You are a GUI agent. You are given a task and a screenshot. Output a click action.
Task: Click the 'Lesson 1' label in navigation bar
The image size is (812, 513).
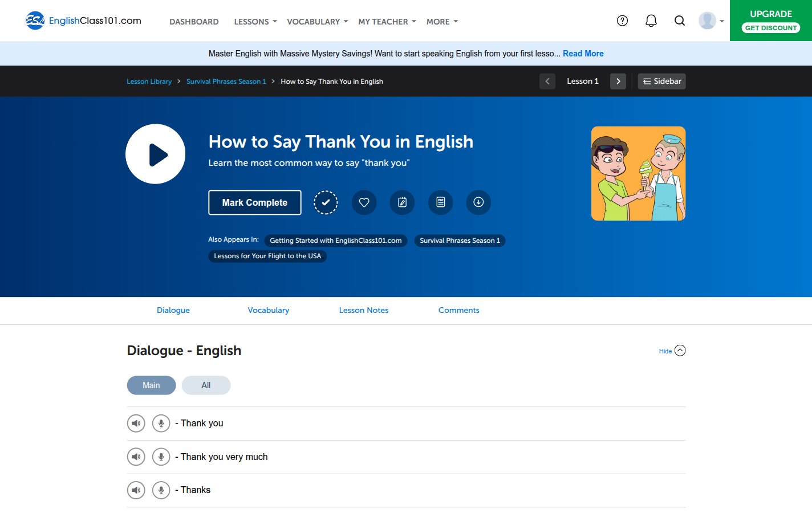pyautogui.click(x=583, y=82)
